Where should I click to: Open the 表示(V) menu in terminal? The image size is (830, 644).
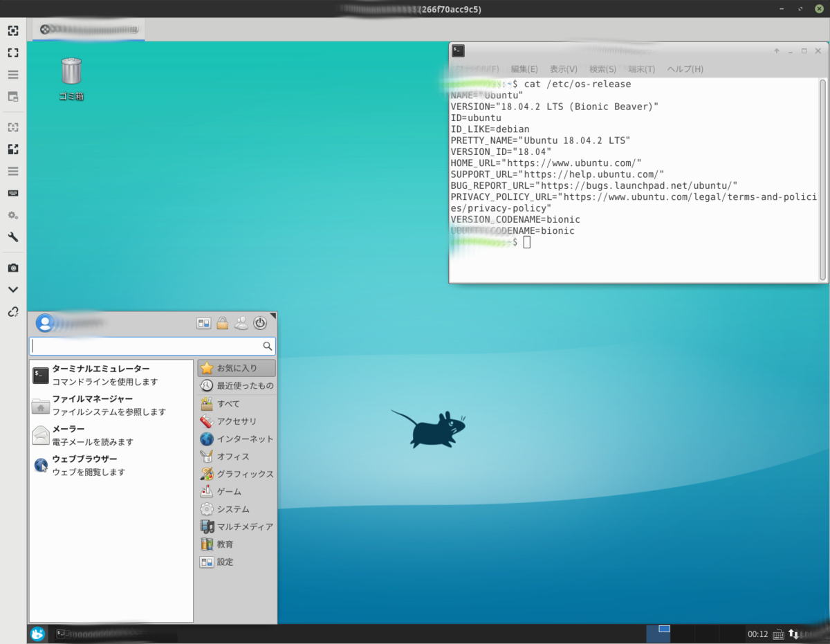click(x=564, y=69)
